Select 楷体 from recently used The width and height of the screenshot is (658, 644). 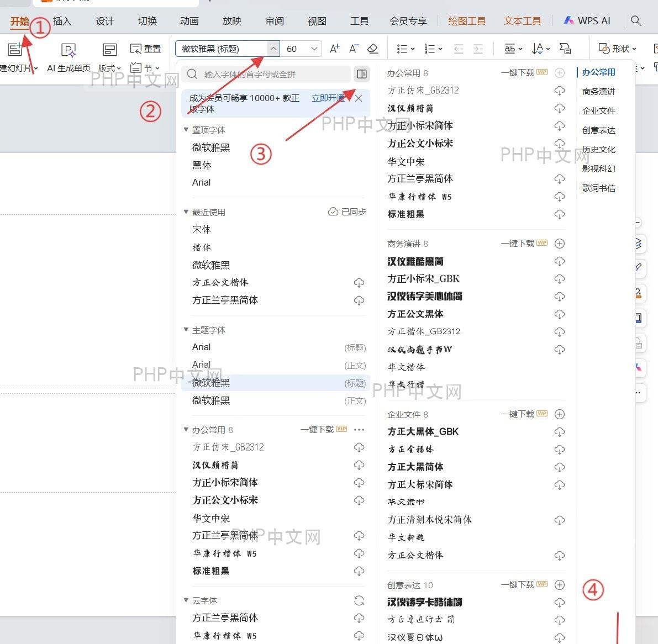(x=202, y=247)
